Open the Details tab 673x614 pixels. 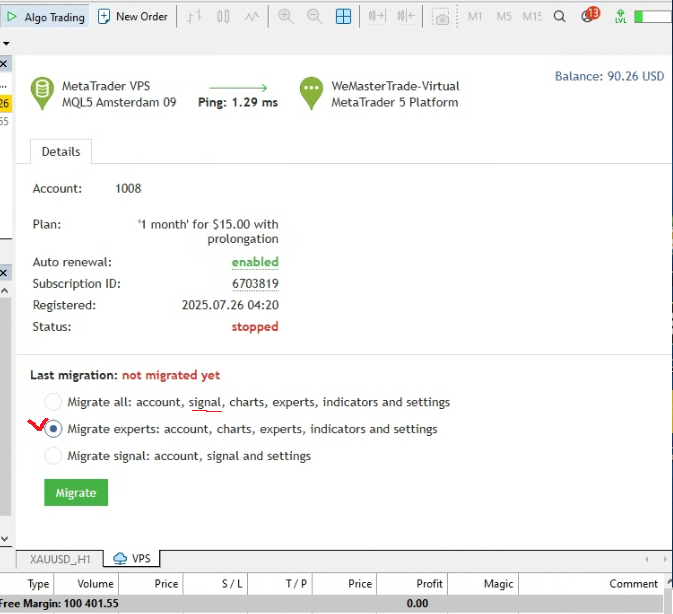click(61, 151)
